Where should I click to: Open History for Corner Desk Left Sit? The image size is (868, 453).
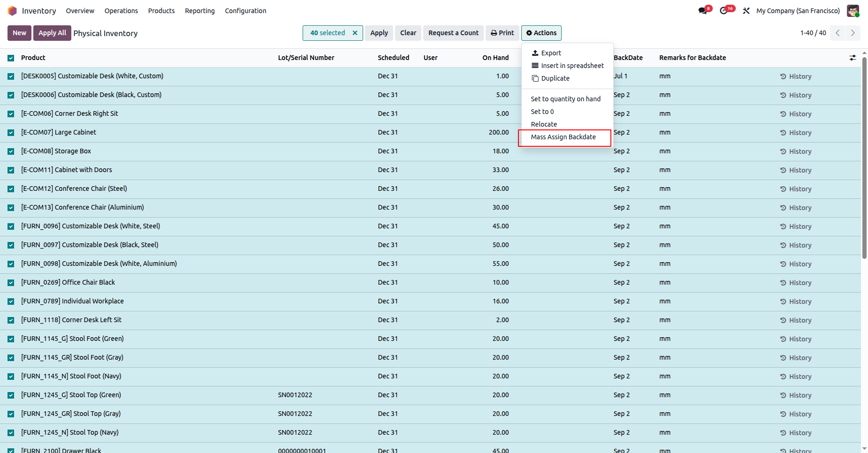796,320
